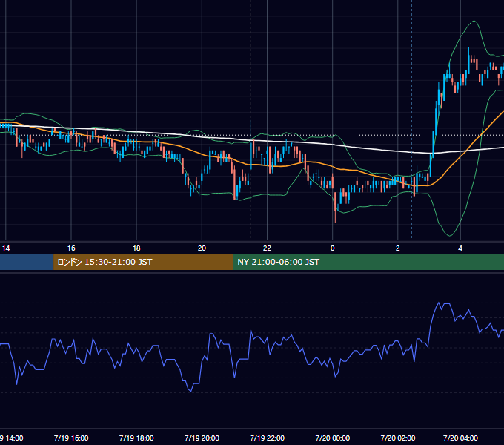The image size is (504, 445).
Task: Click the 7/19 16:00 time label
Action: [x=71, y=438]
